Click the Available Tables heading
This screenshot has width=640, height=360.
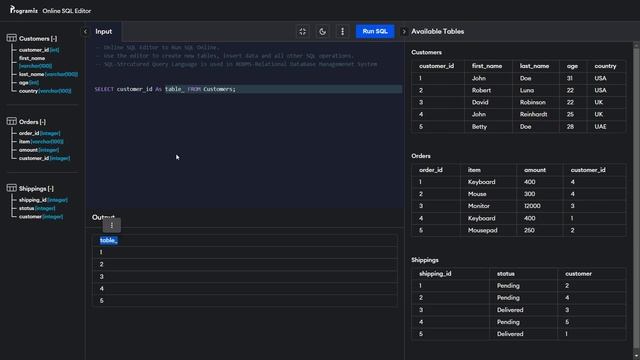coord(437,31)
